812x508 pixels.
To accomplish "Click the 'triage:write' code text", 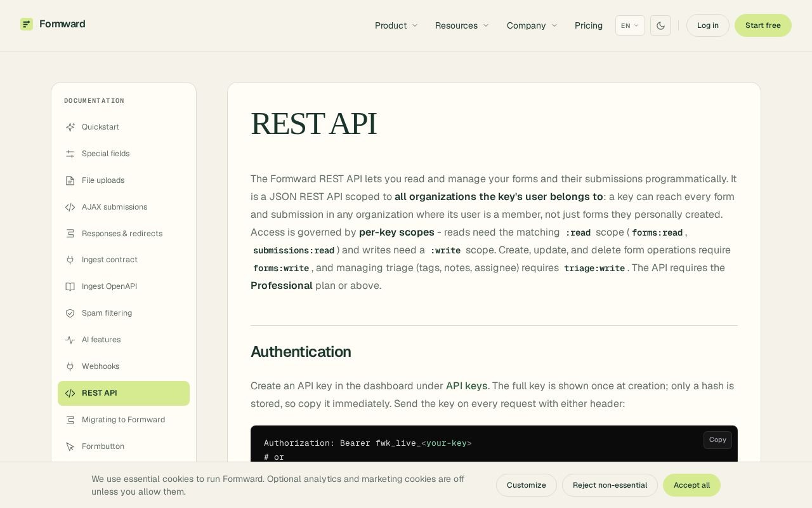I will click(594, 269).
